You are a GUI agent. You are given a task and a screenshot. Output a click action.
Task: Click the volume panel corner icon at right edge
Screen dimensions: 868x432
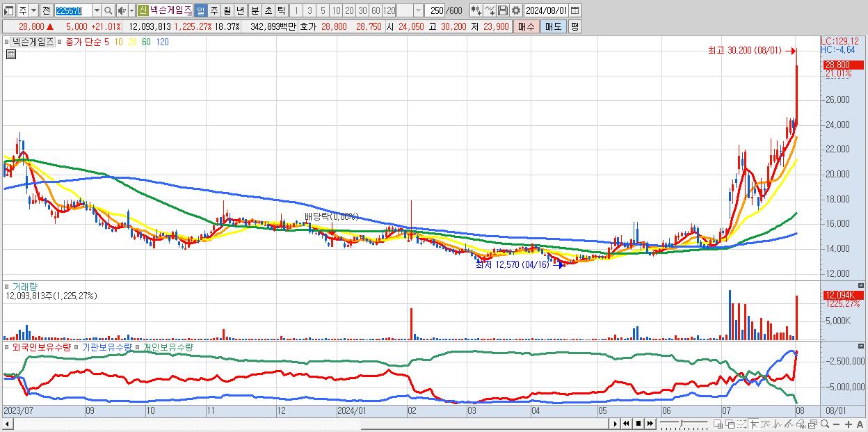tap(862, 286)
